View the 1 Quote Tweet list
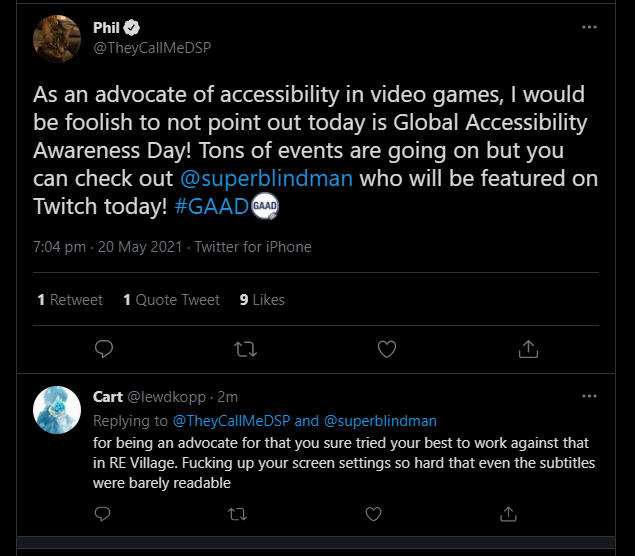 point(171,300)
